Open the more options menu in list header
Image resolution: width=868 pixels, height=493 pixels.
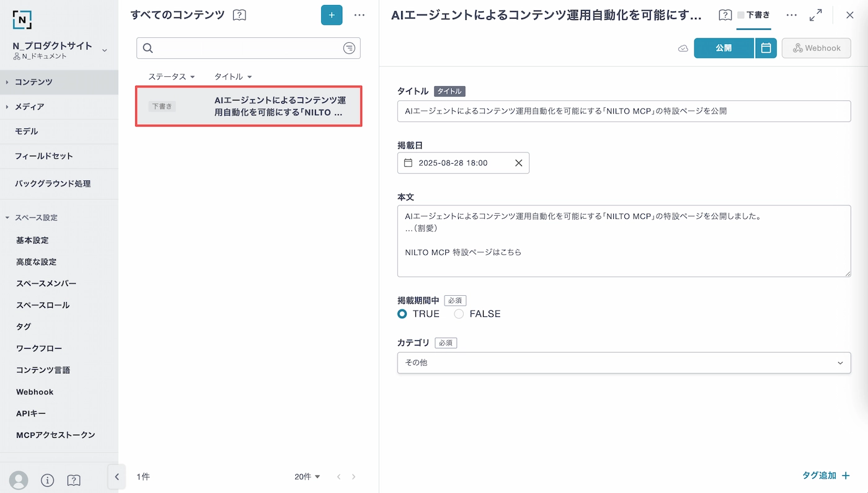pos(360,15)
